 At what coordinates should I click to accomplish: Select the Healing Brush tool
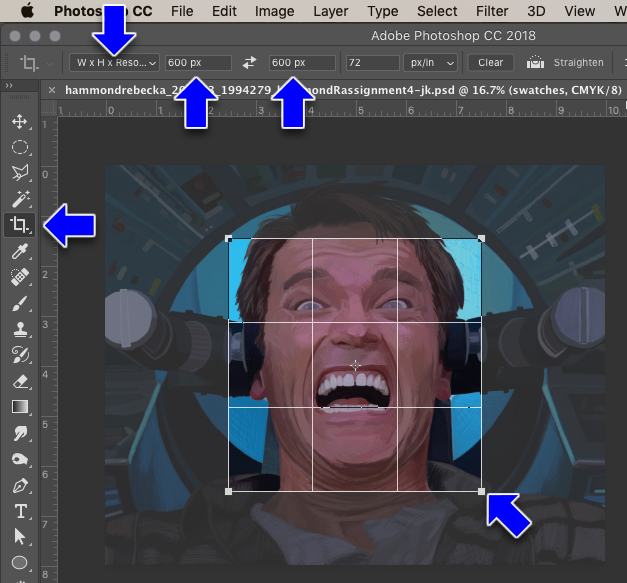point(20,277)
